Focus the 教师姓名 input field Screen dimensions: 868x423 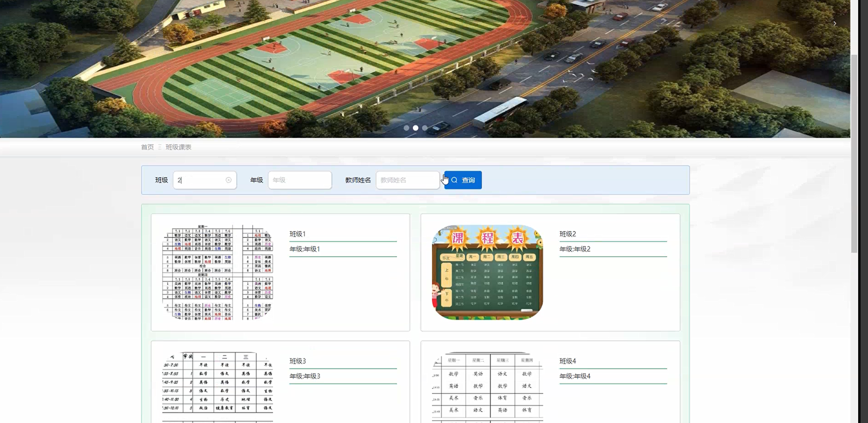tap(407, 180)
